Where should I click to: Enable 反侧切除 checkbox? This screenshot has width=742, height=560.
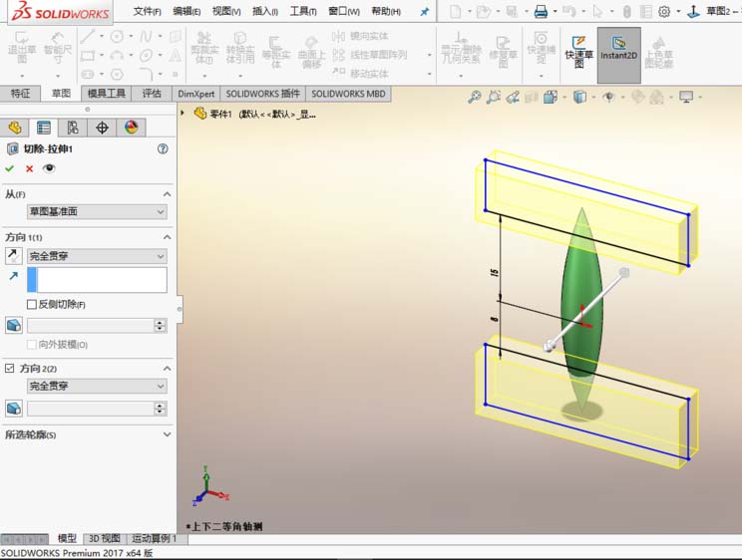[x=32, y=305]
